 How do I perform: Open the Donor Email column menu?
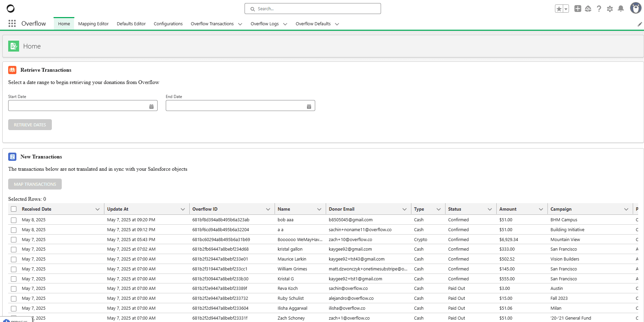pyautogui.click(x=405, y=209)
